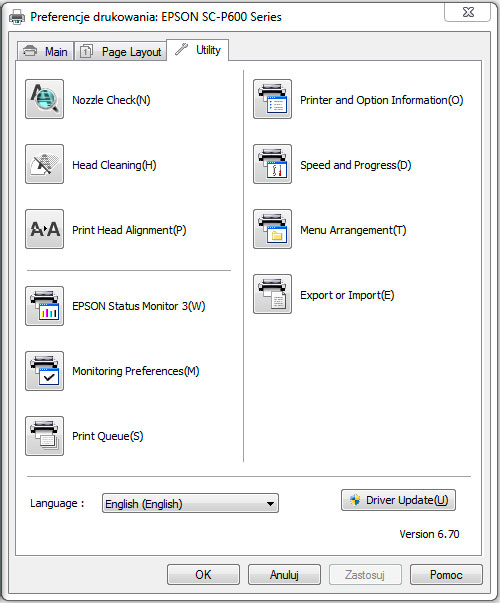Image resolution: width=500 pixels, height=603 pixels.
Task: Open the Language dropdown list
Action: pos(190,503)
